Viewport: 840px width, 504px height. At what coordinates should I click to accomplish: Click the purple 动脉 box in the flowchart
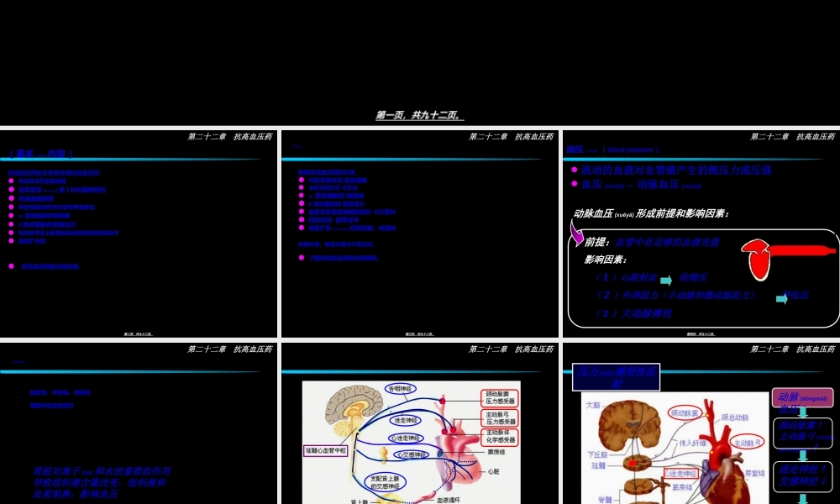(802, 397)
